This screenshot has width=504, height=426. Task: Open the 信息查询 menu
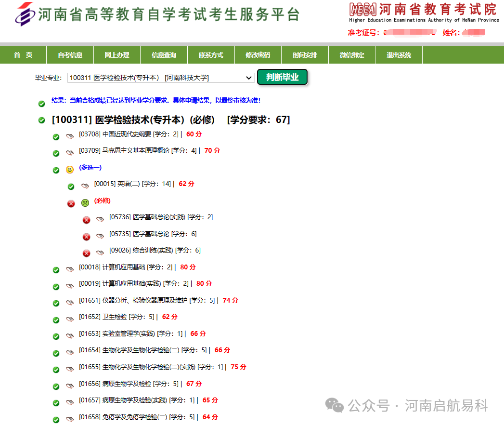coord(163,55)
